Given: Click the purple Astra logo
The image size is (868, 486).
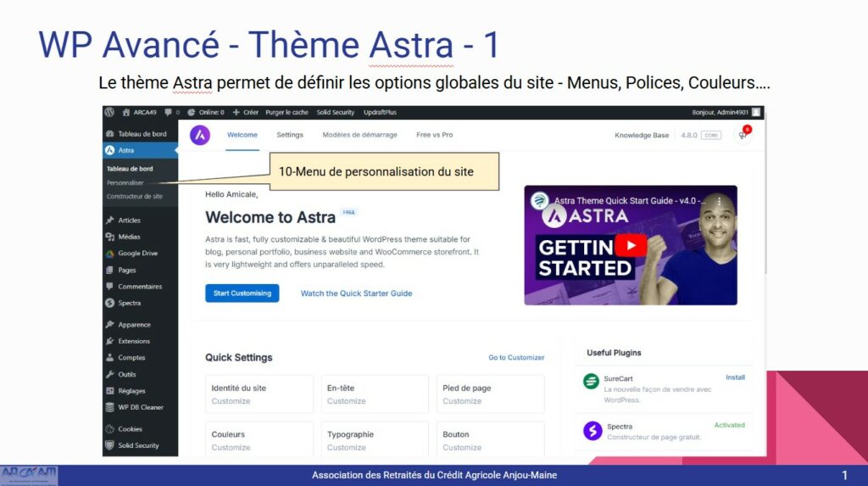Looking at the screenshot, I should (200, 135).
